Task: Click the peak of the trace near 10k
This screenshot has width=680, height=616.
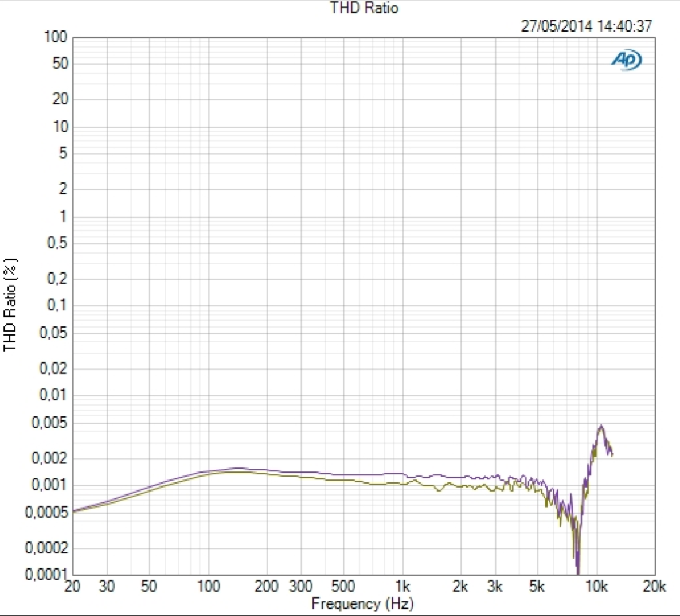Action: coord(601,425)
